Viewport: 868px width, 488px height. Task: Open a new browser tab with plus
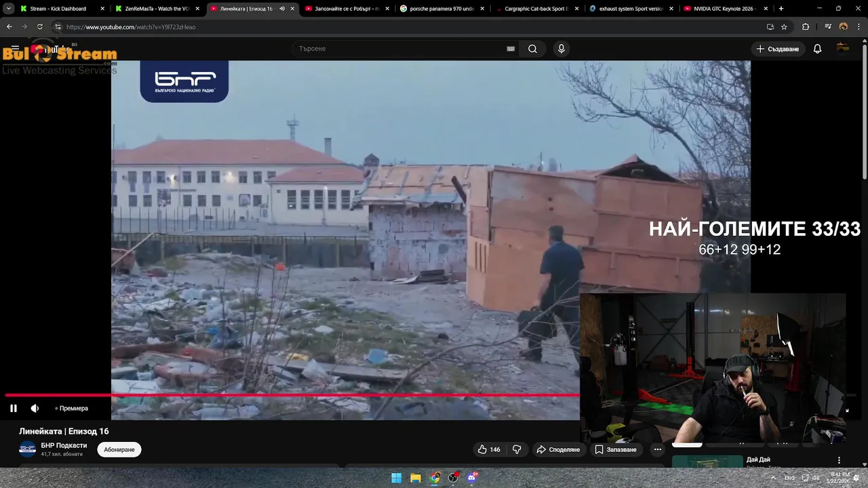(781, 9)
